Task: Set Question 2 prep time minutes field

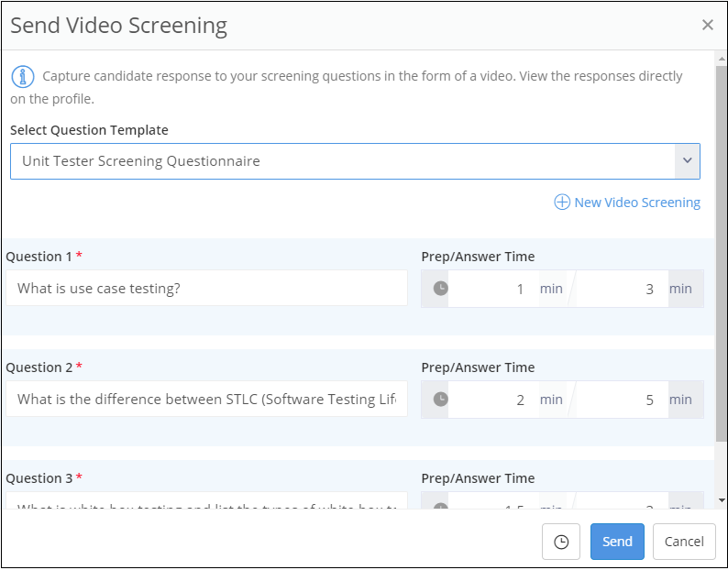Action: coord(491,400)
